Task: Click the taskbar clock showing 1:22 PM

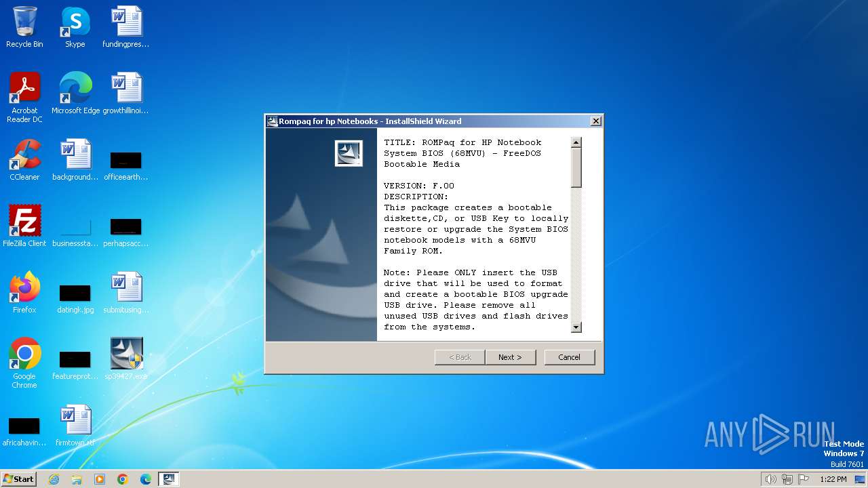Action: tap(833, 479)
